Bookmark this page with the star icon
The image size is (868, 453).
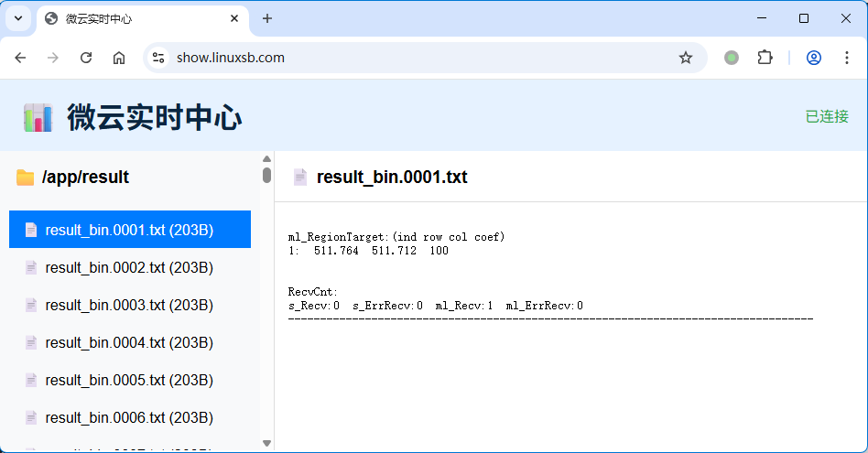pos(686,58)
